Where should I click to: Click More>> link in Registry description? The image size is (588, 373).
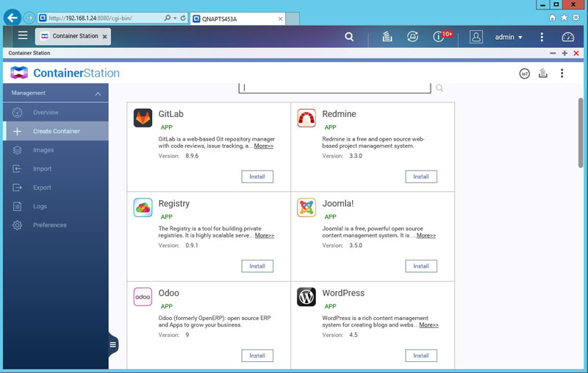[265, 235]
